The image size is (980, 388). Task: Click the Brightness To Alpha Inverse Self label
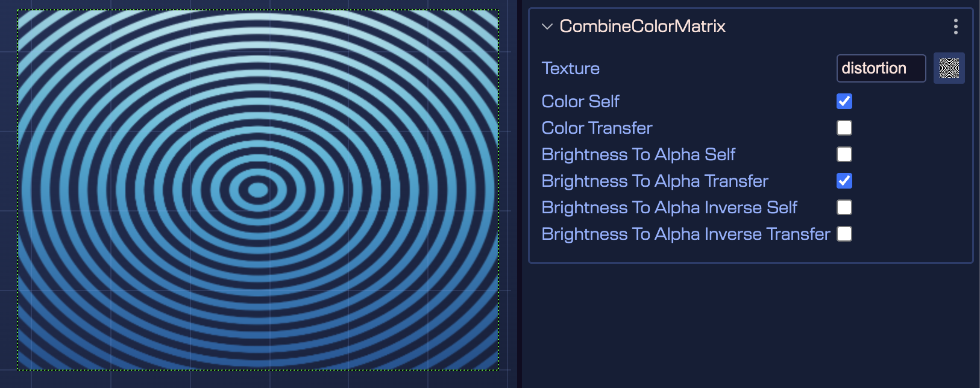click(670, 207)
